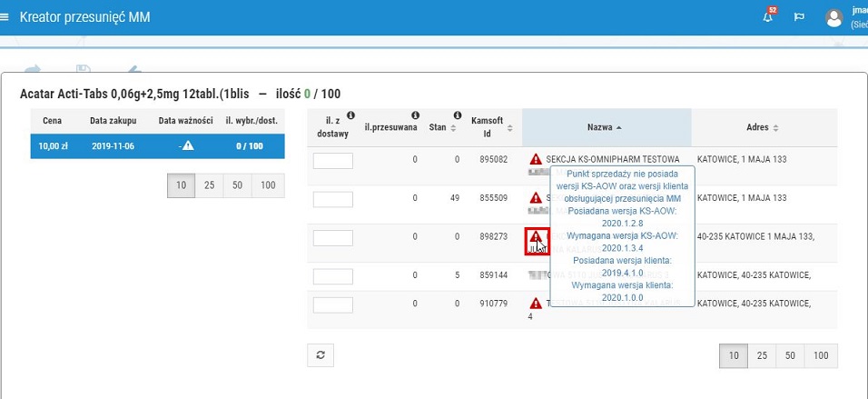
Task: Click stock value 49 cell
Action: coord(455,198)
